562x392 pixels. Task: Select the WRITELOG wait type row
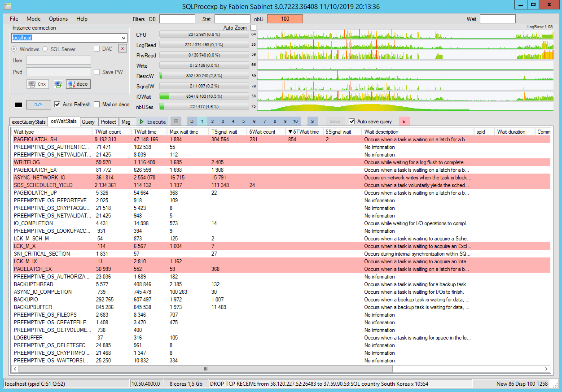tap(281, 162)
